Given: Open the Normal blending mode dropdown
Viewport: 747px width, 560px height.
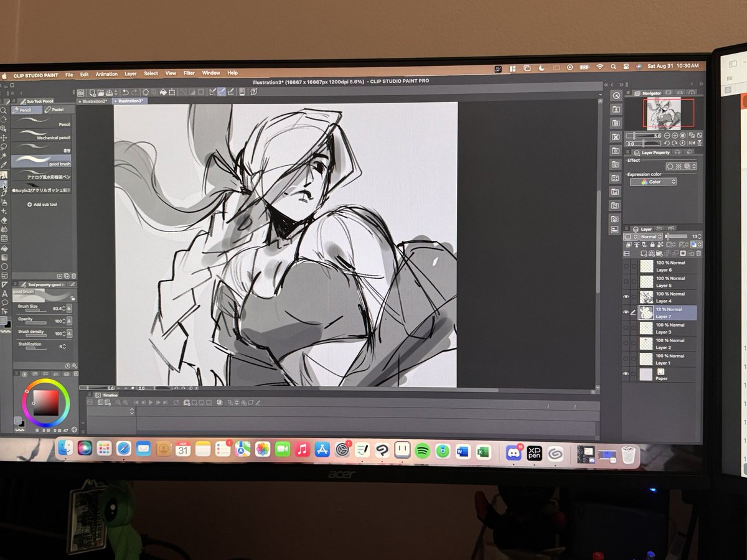Looking at the screenshot, I should point(651,236).
